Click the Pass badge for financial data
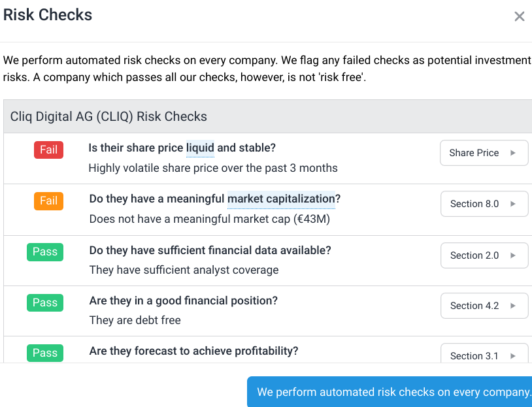Viewport: 532px width, 407px height. point(45,252)
